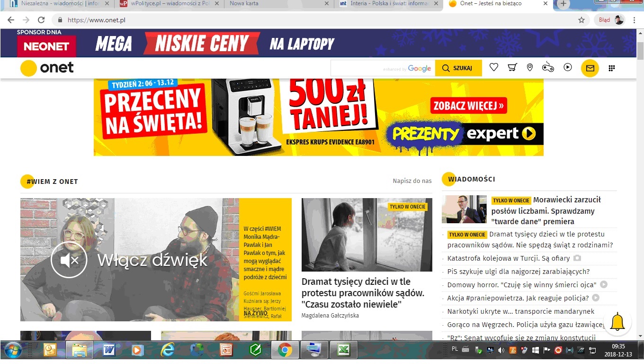Open the Windows Start button

[12, 350]
